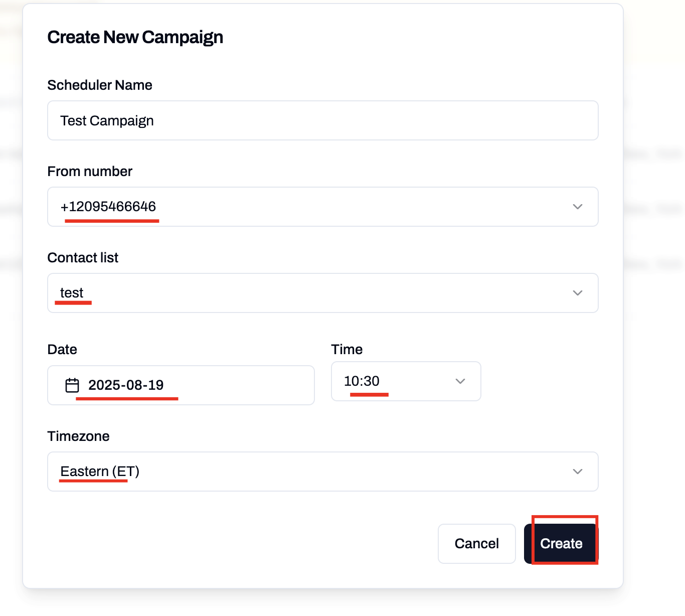This screenshot has height=616, width=685.
Task: Click the Cancel button
Action: [x=476, y=543]
